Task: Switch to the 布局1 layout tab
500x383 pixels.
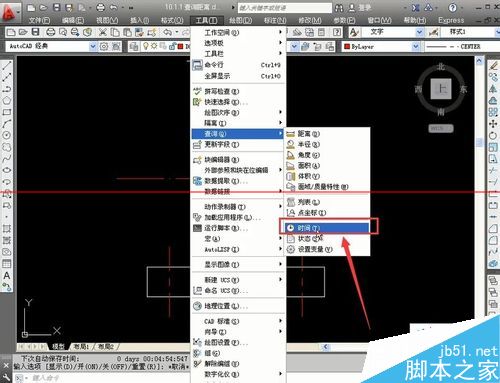Action: click(x=81, y=347)
